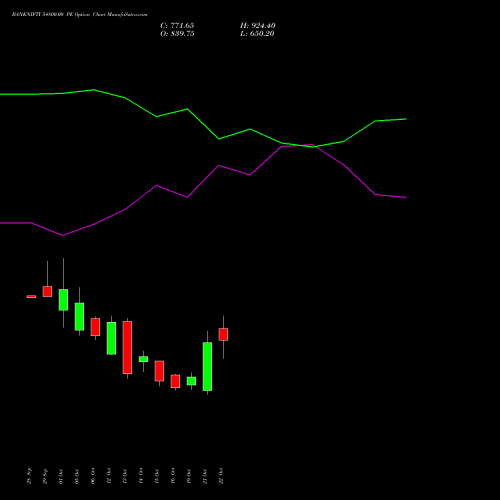Viewport: 500px width, 500px height.
Task: Select the 01 Oct date label on axis
Action: coord(61,476)
